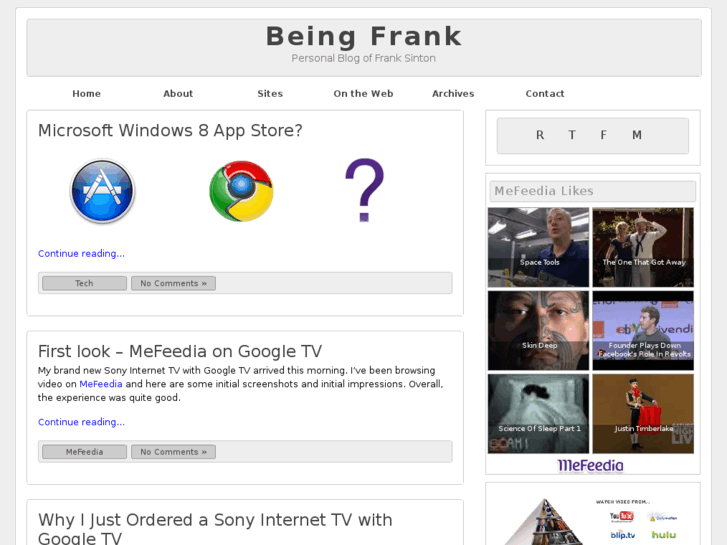Click the T social button in sidebar

[x=572, y=135]
